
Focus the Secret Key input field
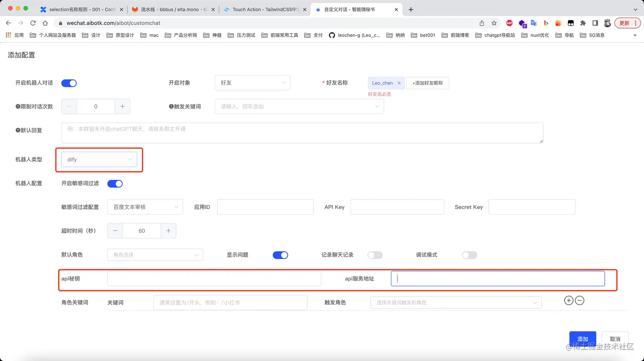tap(532, 207)
